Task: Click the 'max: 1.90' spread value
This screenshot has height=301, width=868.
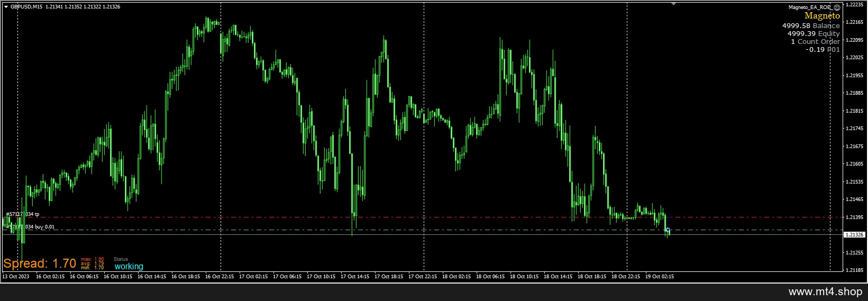Action: pyautogui.click(x=92, y=259)
